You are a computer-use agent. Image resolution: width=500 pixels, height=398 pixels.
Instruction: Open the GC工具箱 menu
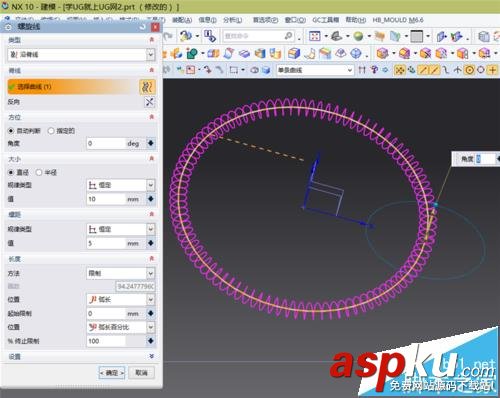[x=325, y=20]
